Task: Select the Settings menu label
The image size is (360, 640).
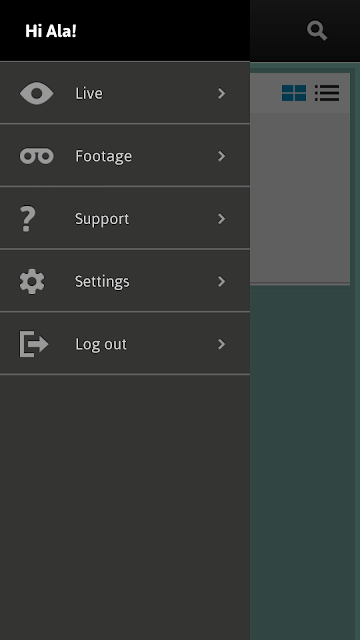Action: pyautogui.click(x=102, y=282)
